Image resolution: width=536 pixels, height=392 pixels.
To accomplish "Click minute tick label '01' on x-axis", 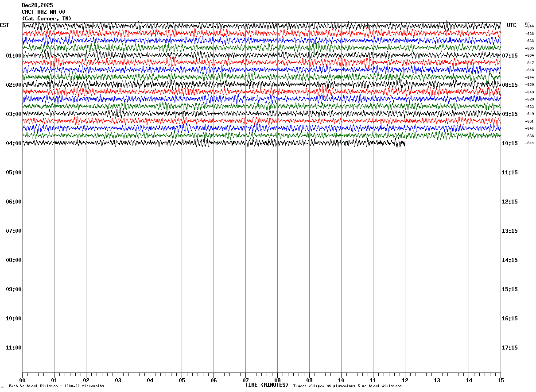I will point(54,380).
